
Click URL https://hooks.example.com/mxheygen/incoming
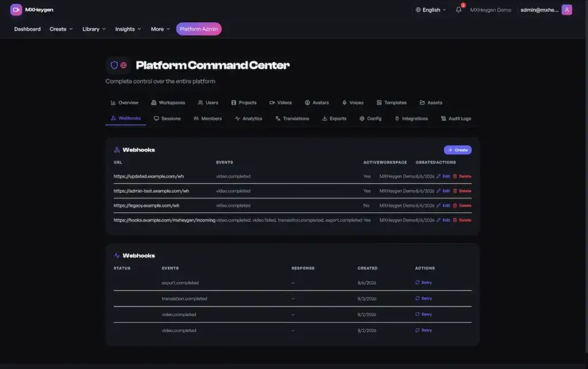click(164, 220)
